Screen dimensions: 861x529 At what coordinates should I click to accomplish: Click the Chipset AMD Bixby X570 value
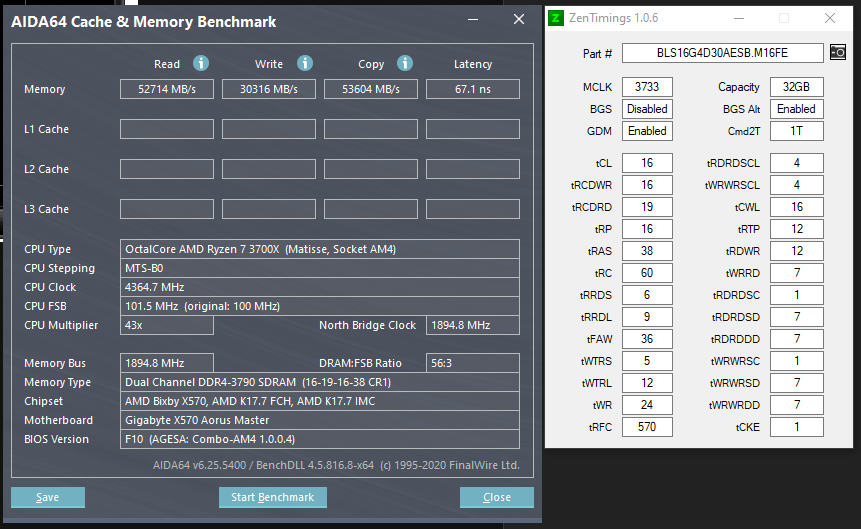coord(320,401)
